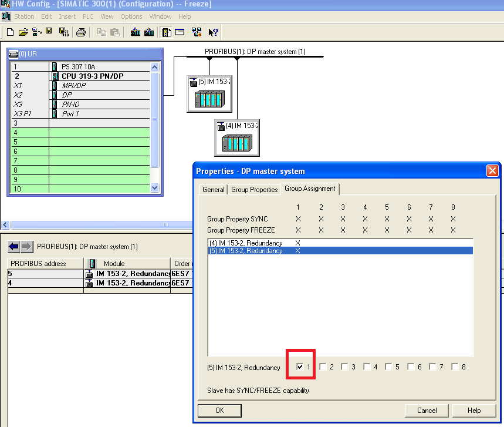Viewport: 504px width, 427px height.
Task: Open the Configure Network icon
Action: [197, 32]
